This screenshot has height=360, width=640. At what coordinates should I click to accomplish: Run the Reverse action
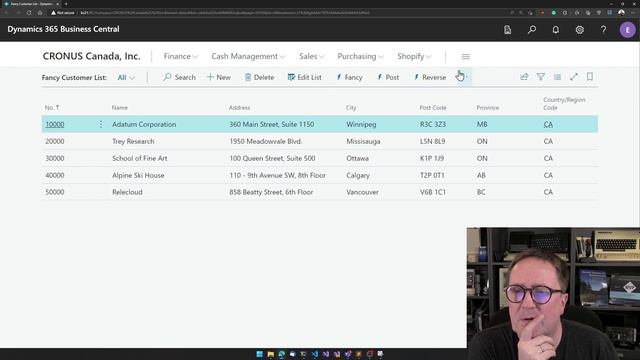(x=430, y=77)
